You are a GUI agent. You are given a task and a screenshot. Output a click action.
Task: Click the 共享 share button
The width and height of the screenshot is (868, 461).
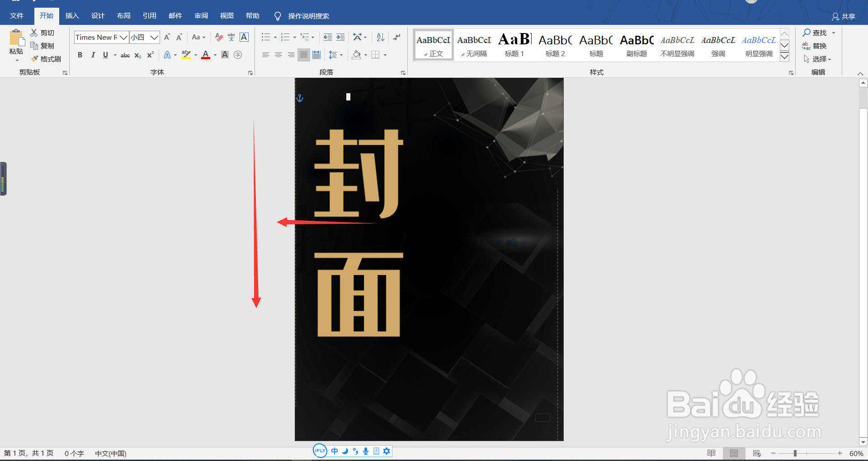pyautogui.click(x=844, y=16)
